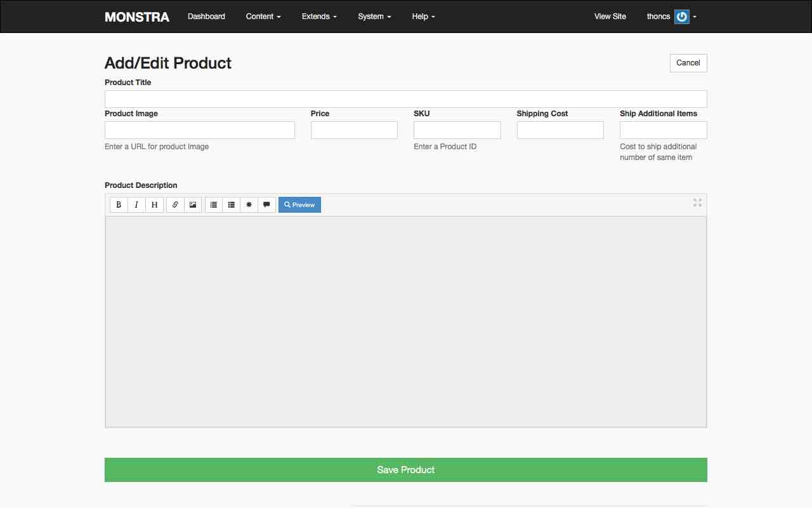
Task: Apply italic formatting in editor toolbar
Action: [136, 204]
